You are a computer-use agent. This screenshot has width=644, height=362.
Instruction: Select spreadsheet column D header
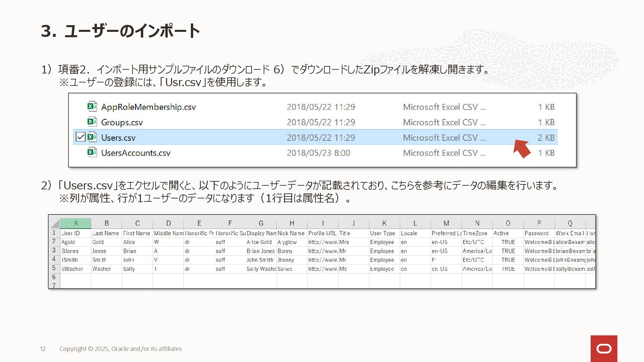point(168,223)
